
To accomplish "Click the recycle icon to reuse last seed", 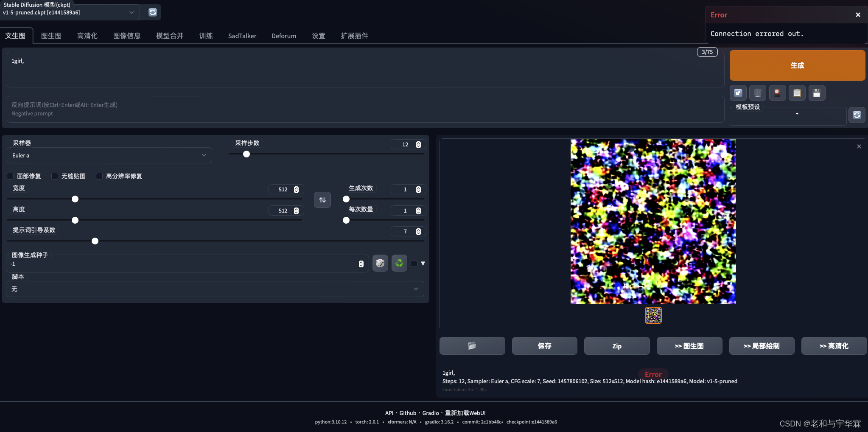I will pos(398,263).
